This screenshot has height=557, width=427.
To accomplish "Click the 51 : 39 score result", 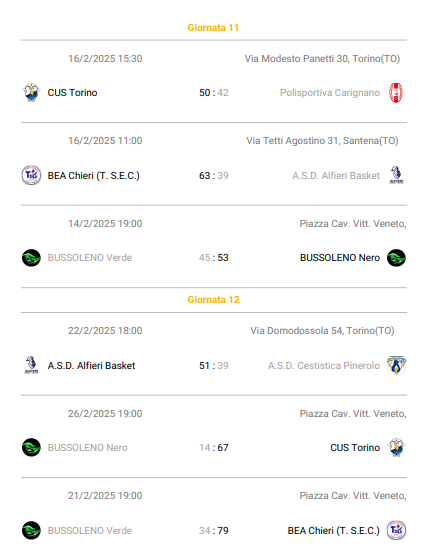I will click(x=214, y=366).
